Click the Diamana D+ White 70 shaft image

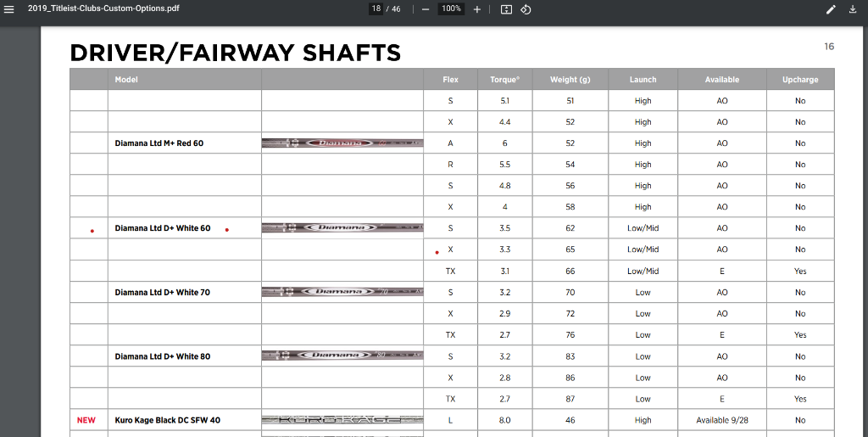coord(342,292)
